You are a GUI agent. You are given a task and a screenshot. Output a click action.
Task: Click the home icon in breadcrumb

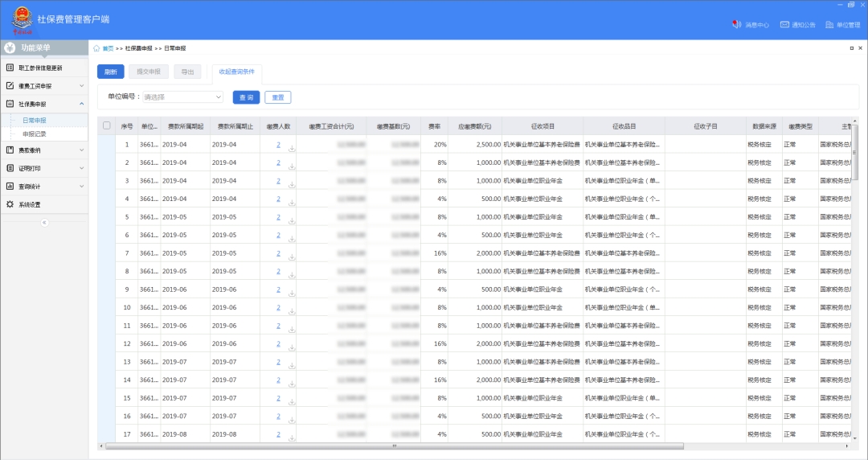(97, 49)
